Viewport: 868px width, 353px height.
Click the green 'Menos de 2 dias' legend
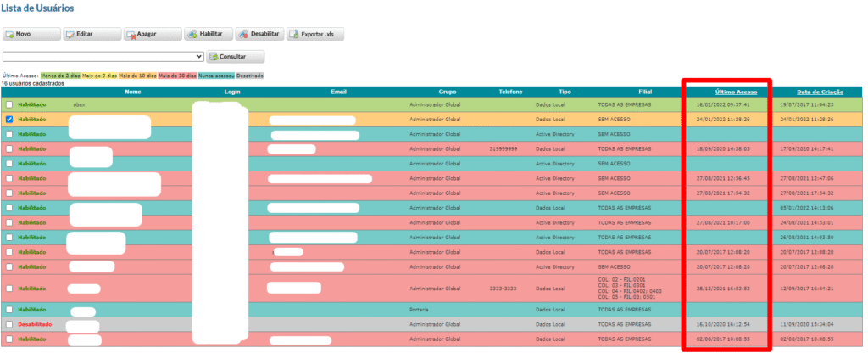pyautogui.click(x=60, y=76)
